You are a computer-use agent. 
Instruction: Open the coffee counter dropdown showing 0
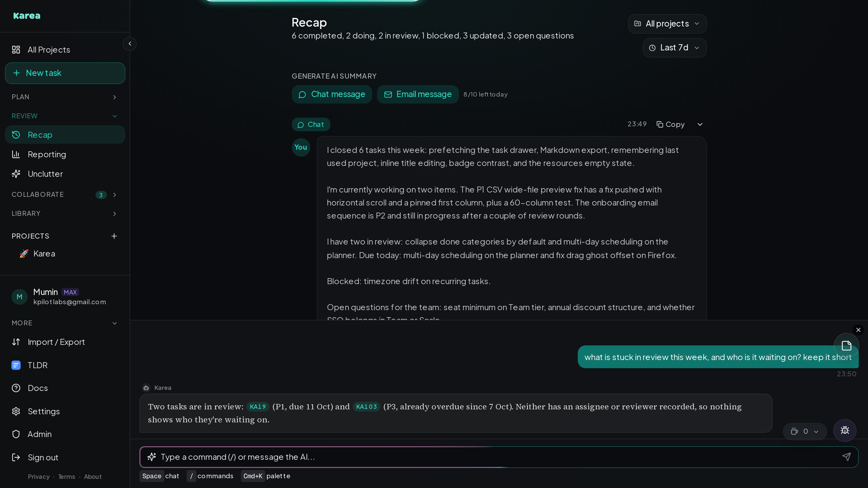(x=805, y=431)
